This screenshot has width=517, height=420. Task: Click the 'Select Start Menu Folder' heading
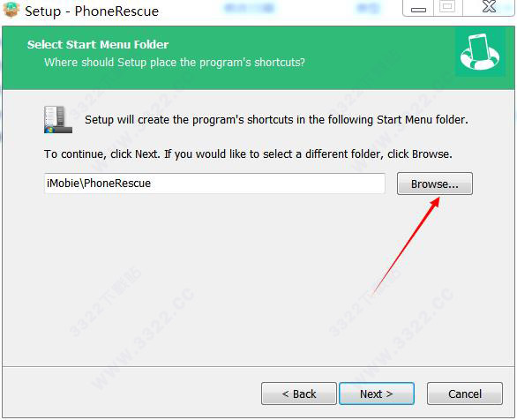coord(98,44)
